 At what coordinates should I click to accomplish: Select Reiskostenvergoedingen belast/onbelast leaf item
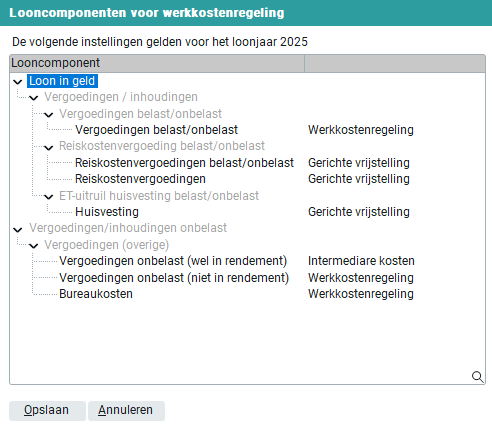184,163
